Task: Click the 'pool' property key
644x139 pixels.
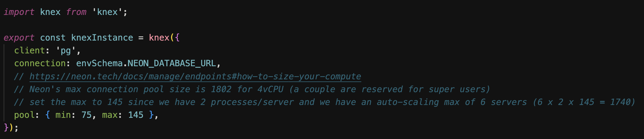Action: click(x=24, y=115)
